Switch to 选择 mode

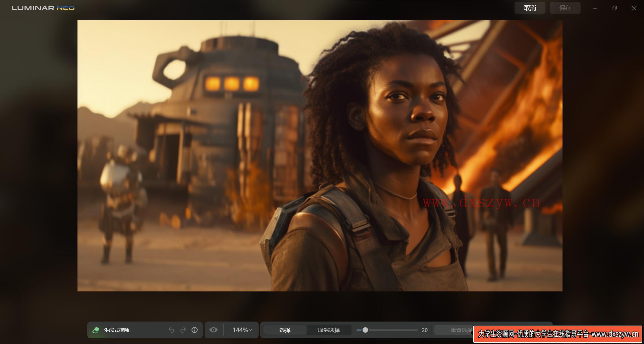point(285,330)
